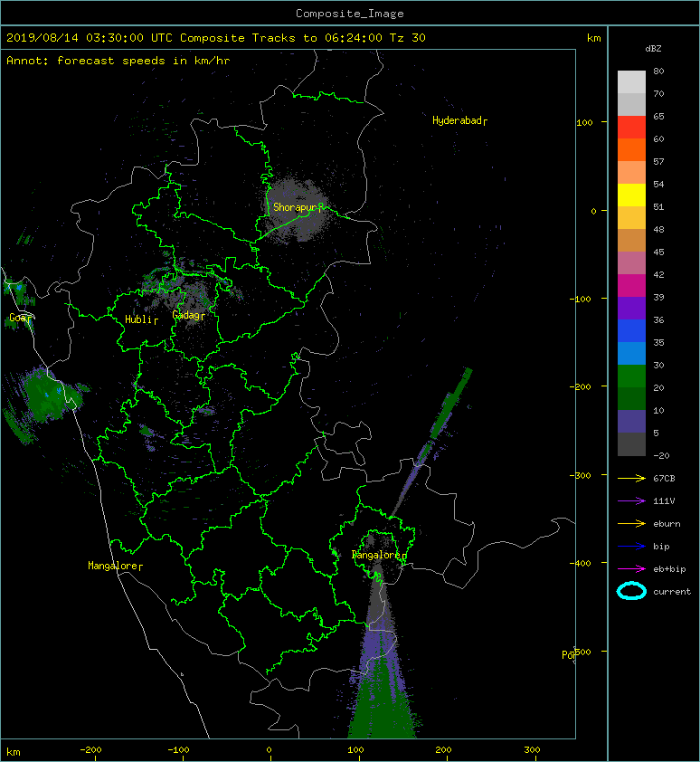
Task: Click the -200 tick on horizontal km axis
Action: coord(90,750)
